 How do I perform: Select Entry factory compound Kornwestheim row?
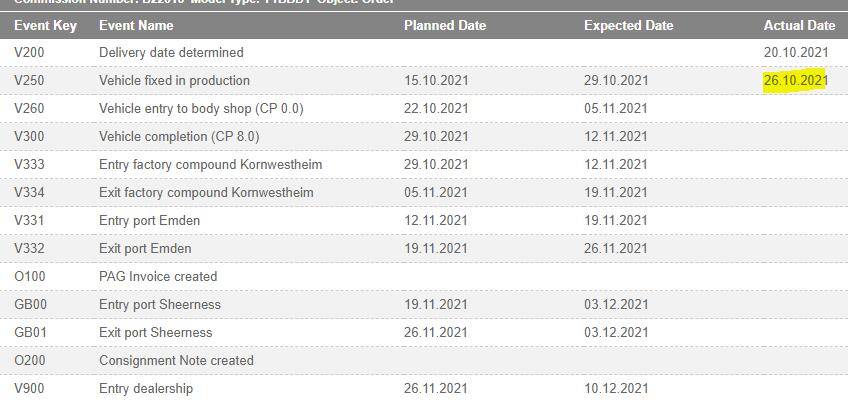[424, 164]
